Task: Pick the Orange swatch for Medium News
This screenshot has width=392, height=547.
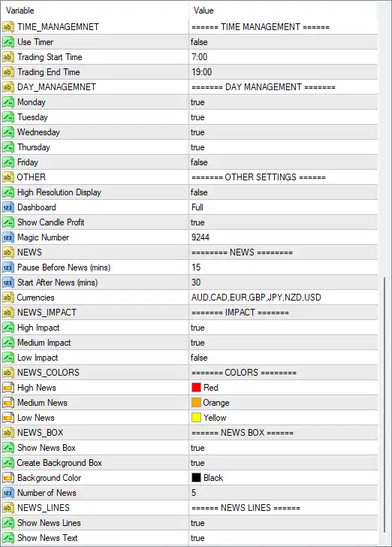Action: pos(196,403)
